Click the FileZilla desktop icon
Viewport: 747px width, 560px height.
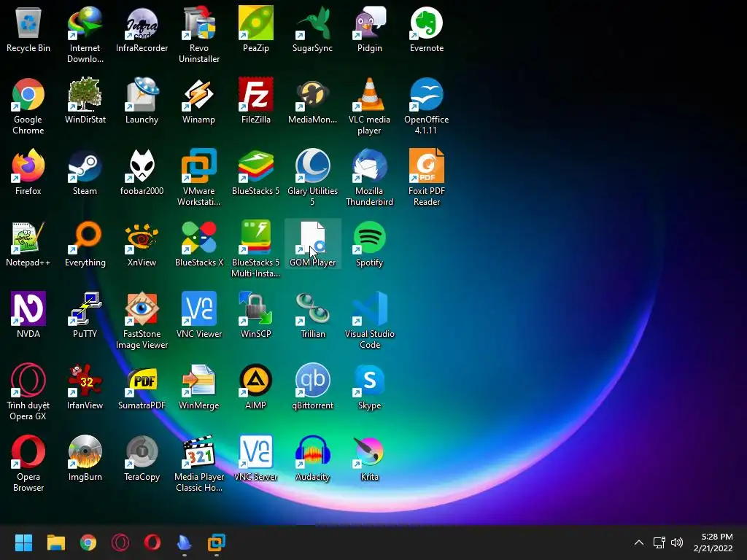(x=256, y=94)
